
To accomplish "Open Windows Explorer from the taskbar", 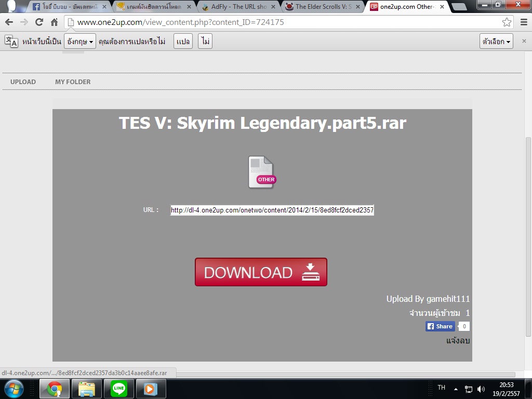I will click(x=87, y=389).
